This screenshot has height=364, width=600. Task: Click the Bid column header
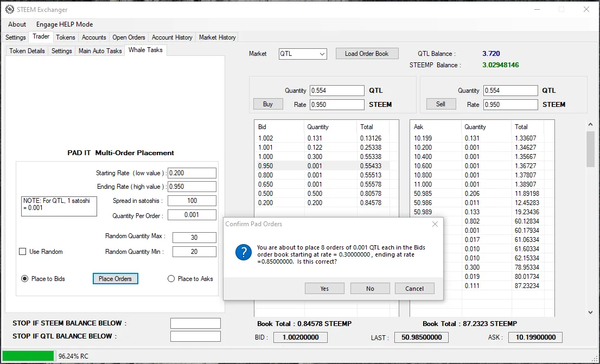pyautogui.click(x=280, y=127)
